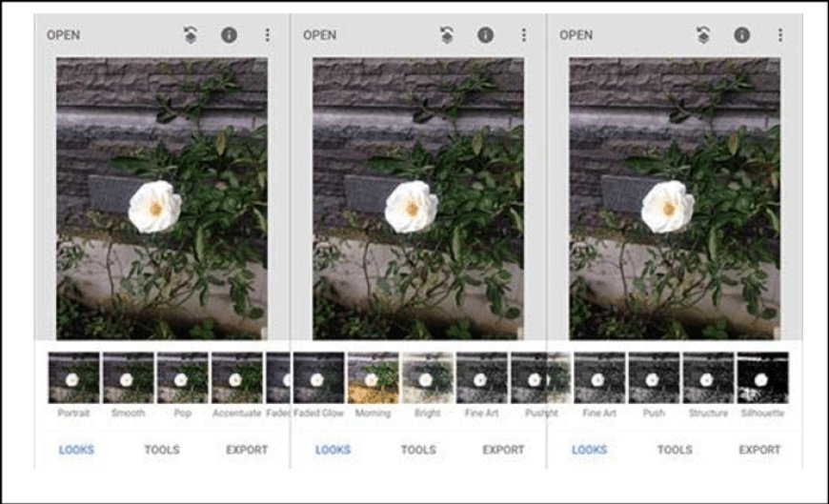The height and width of the screenshot is (504, 829).
Task: Tap the edit stack icon in the middle panel
Action: [x=447, y=35]
